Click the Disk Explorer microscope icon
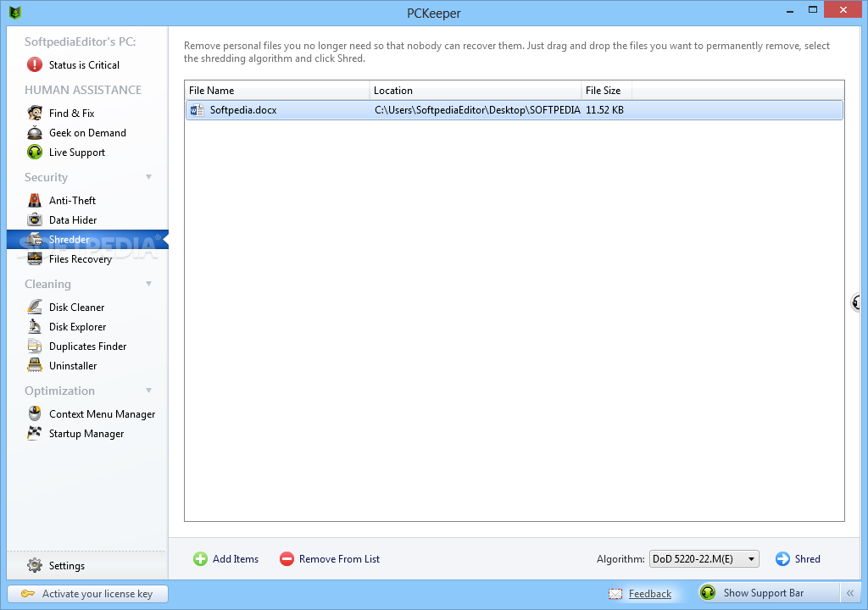This screenshot has width=868, height=610. coord(34,326)
